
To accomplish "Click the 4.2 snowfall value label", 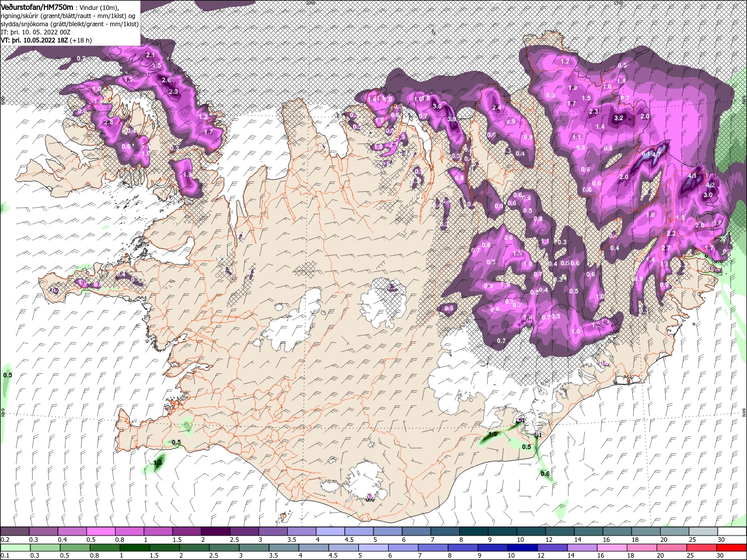I will [x=710, y=184].
